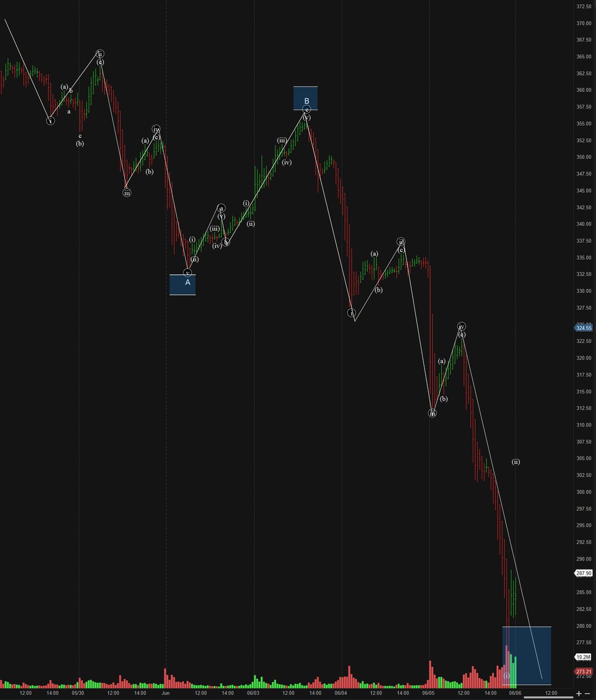Select the white 287.90 price tag

point(584,573)
